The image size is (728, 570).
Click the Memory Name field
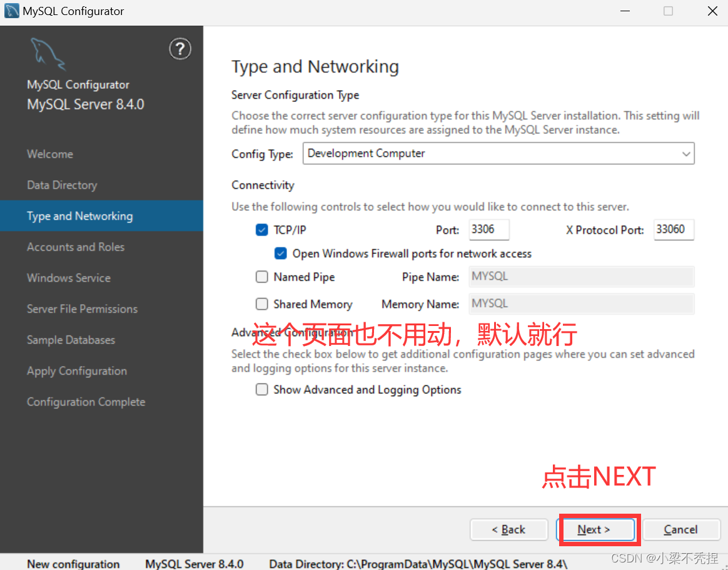tap(581, 304)
